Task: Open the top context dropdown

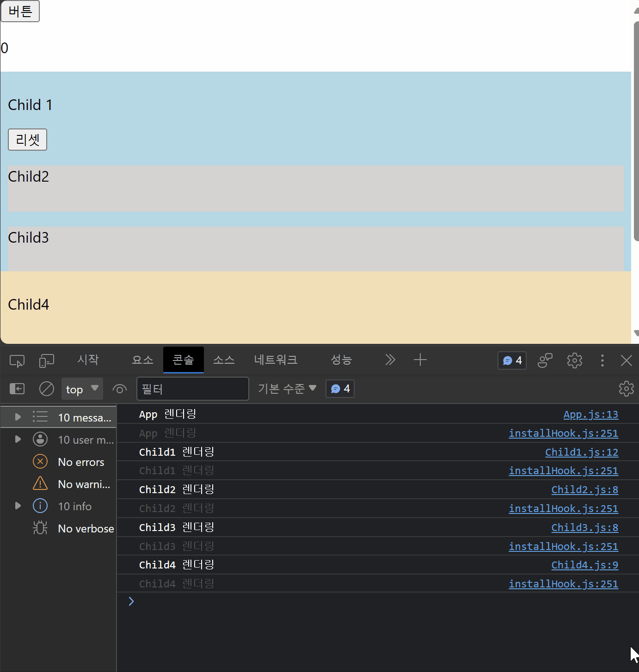Action: [82, 389]
